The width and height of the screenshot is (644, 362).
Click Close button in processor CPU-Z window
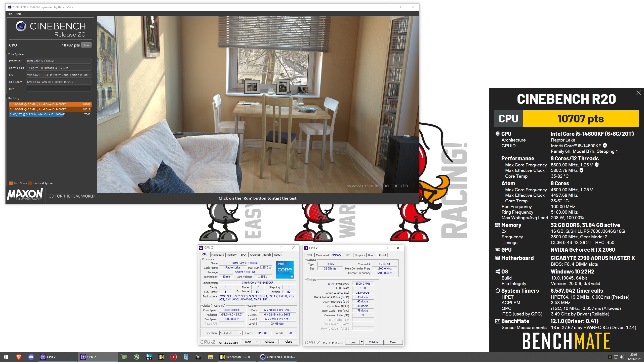[289, 342]
